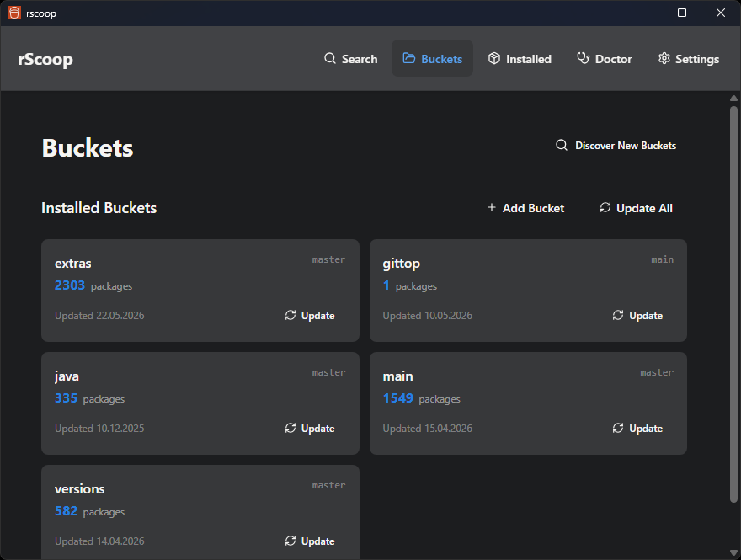Click Updated 15.04.2026 text
This screenshot has height=560, width=741.
click(427, 429)
